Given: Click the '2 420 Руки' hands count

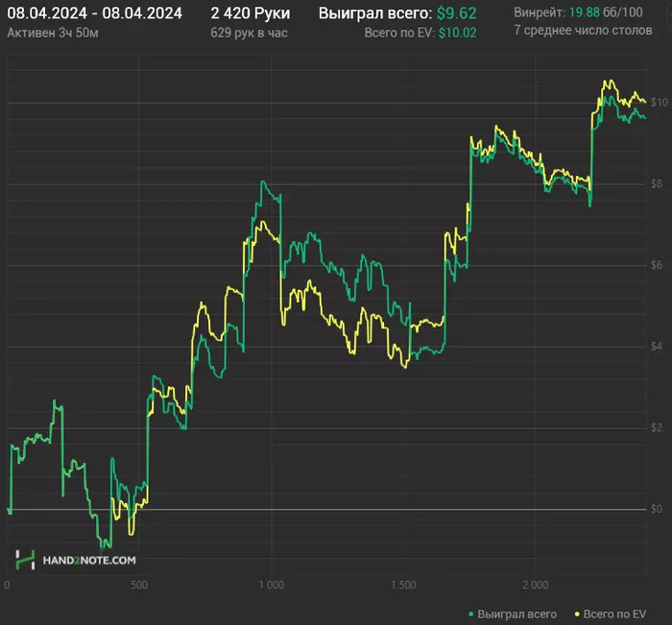Looking at the screenshot, I should (x=251, y=13).
